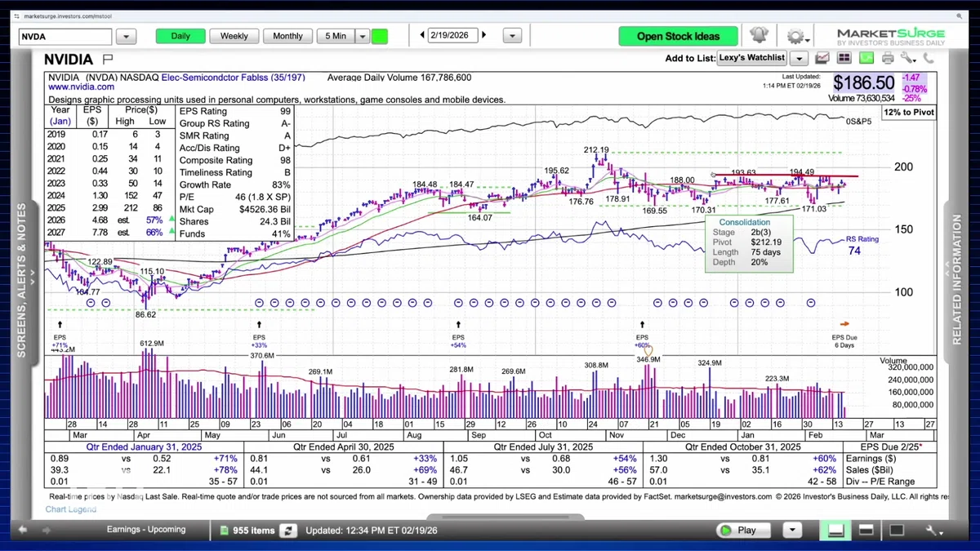Click Average Daily Volume 167,786,600 text
The width and height of the screenshot is (980, 551).
point(399,78)
